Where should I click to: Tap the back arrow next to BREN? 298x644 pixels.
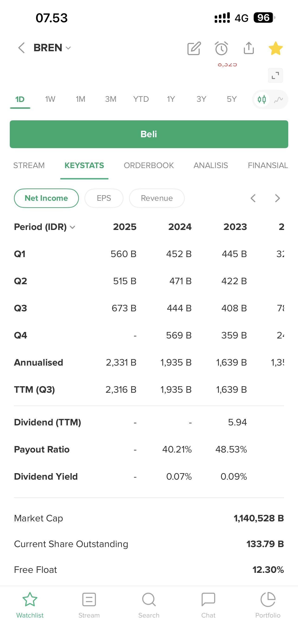[x=22, y=48]
